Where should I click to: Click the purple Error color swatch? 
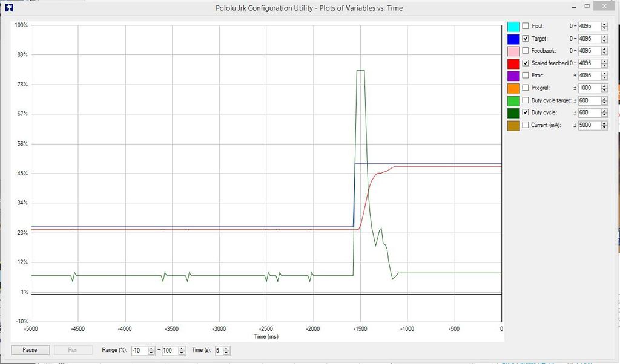click(x=513, y=76)
